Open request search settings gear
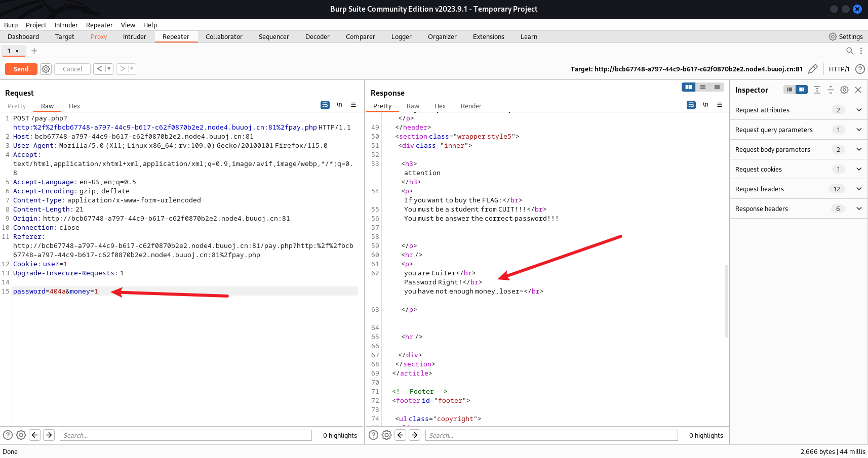Screen dimensions: 868x458 coord(21,435)
